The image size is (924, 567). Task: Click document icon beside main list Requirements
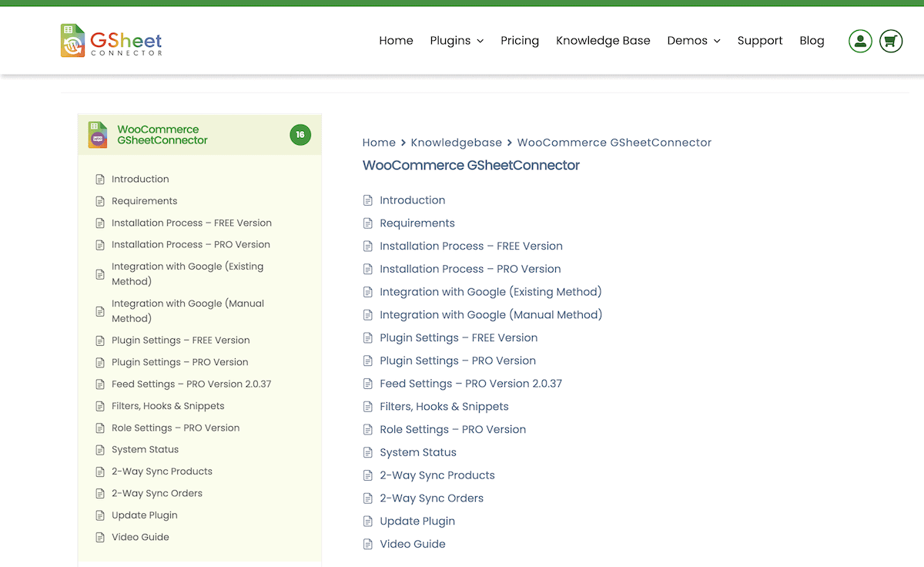368,223
